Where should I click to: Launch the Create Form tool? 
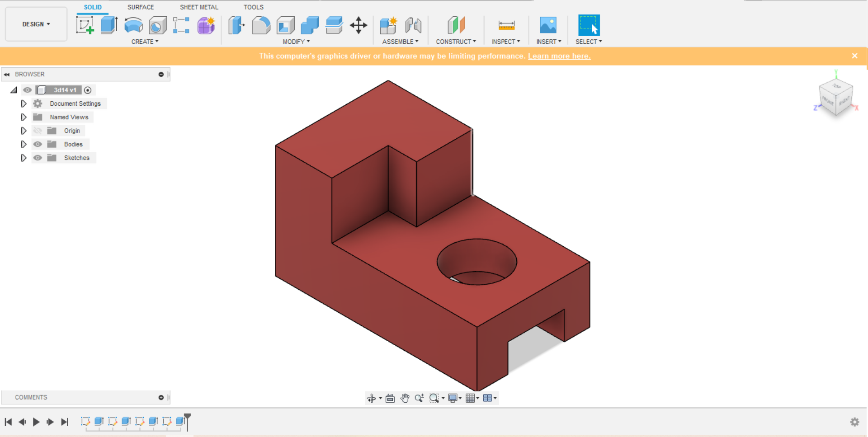[206, 25]
